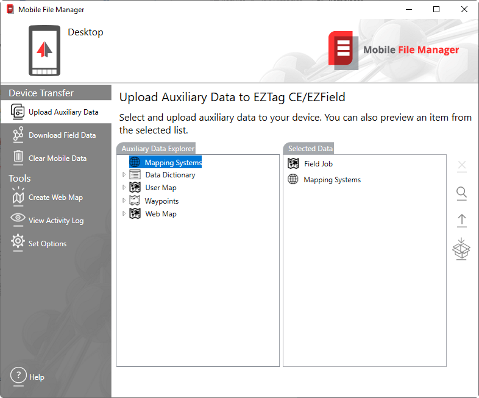Click the Waypoints tree icon
This screenshot has width=479, height=398.
coord(135,200)
